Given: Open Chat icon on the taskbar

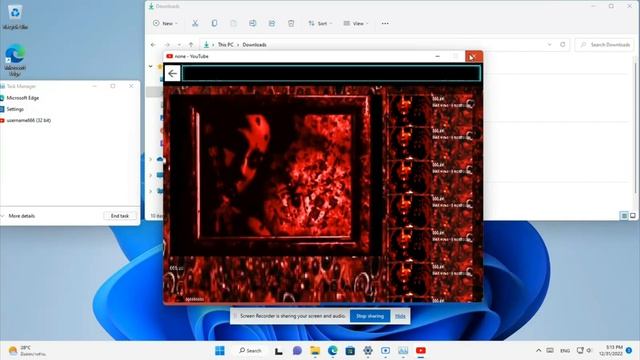Looking at the screenshot, I should [297, 351].
